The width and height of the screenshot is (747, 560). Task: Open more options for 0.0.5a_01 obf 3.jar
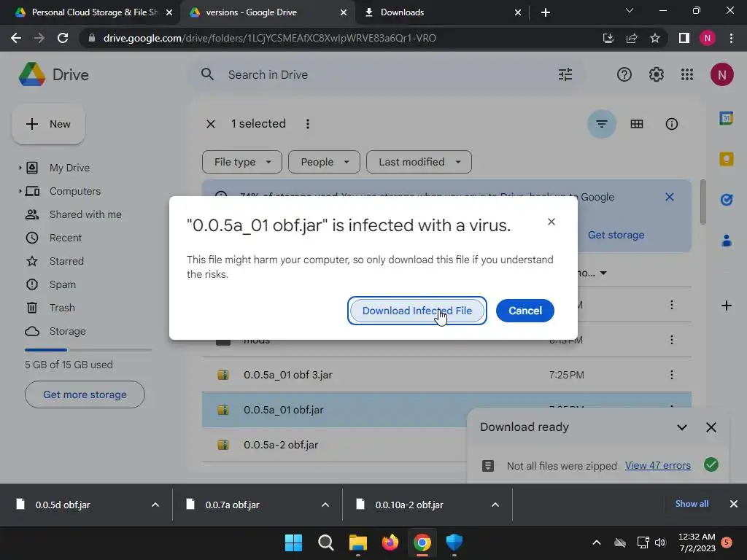click(671, 375)
